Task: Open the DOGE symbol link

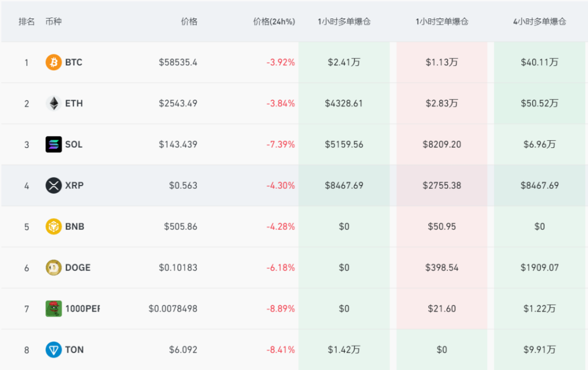Action: [x=78, y=268]
